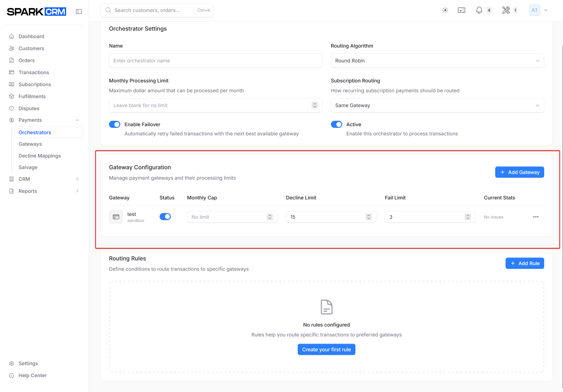Click the search magnifier icon
The height and width of the screenshot is (392, 563).
[108, 10]
